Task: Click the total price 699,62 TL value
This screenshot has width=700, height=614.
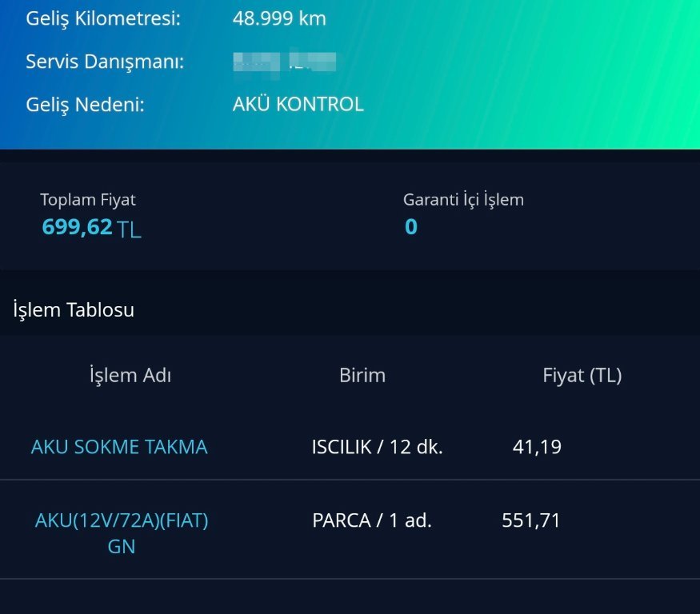Action: pos(91,228)
